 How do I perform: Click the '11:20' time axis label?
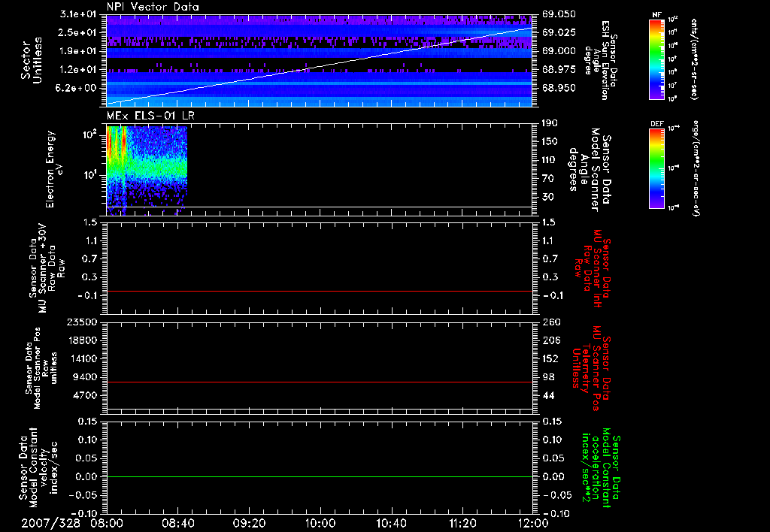click(x=462, y=523)
